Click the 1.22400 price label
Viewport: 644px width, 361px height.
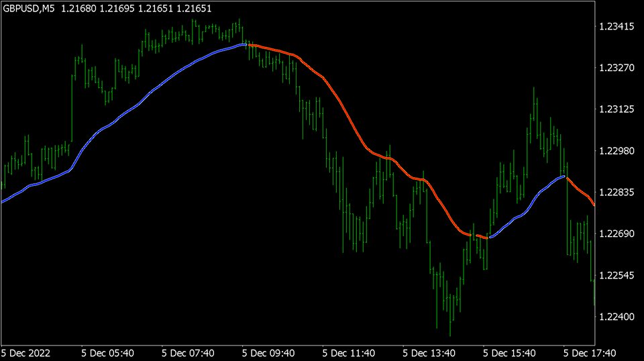pyautogui.click(x=616, y=317)
